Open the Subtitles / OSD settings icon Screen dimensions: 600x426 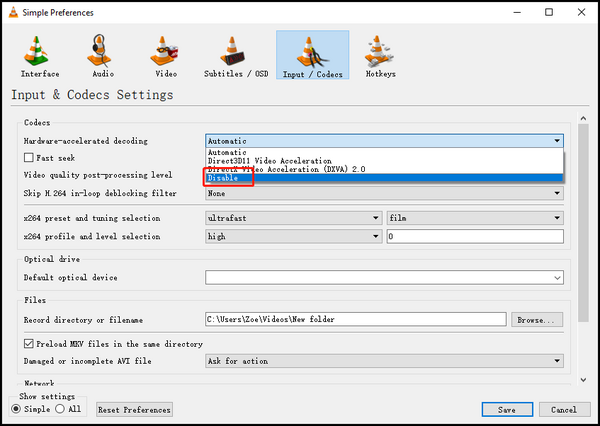point(236,55)
